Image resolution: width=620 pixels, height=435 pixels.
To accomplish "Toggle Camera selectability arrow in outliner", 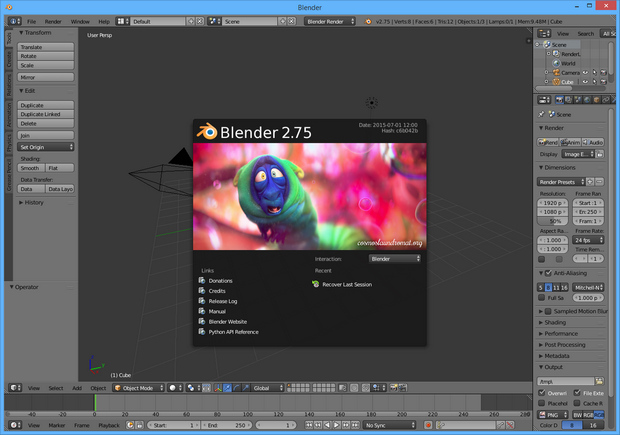I will click(x=594, y=72).
